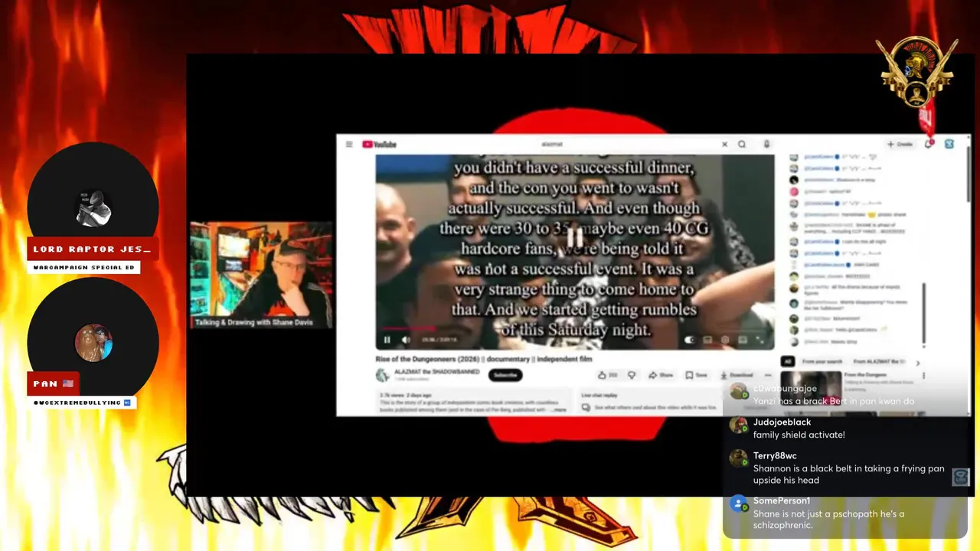Open the YouTube notifications bell
The height and width of the screenshot is (551, 980).
(x=929, y=144)
